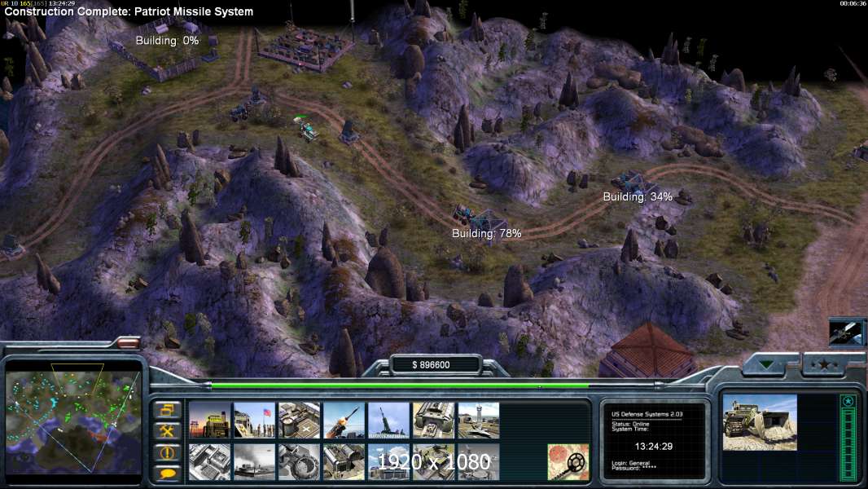Place a beacon with exclamation button

tap(167, 452)
